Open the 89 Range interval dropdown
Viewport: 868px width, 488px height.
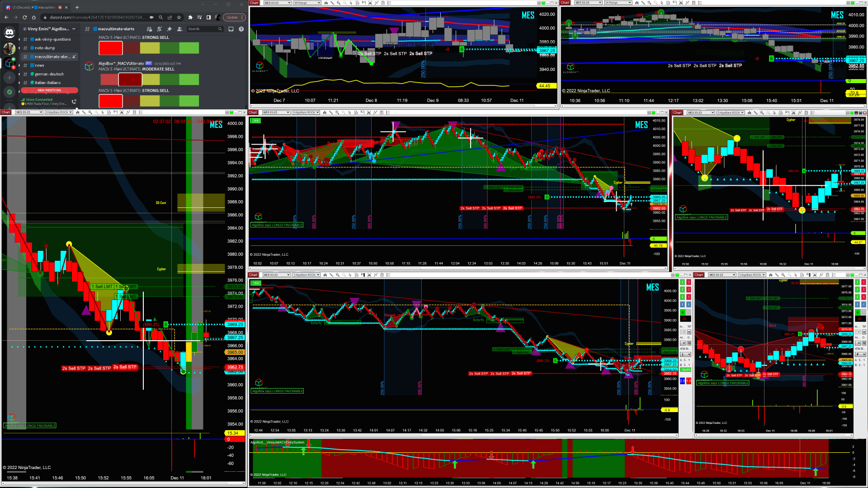pyautogui.click(x=307, y=3)
